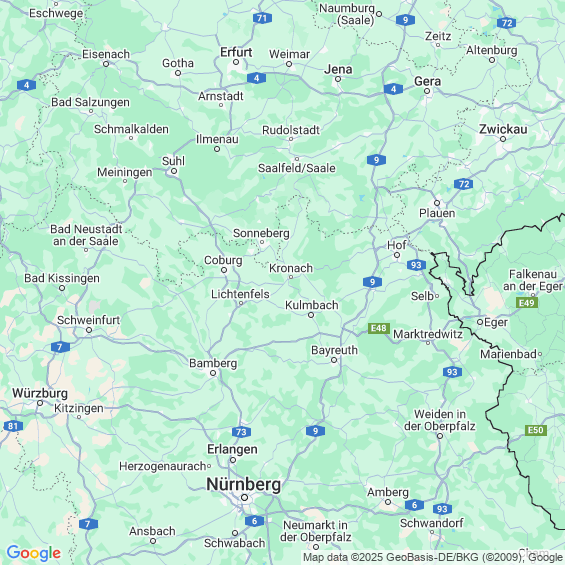The height and width of the screenshot is (565, 565).
Task: Select the Würzburg city label
Action: (40, 393)
